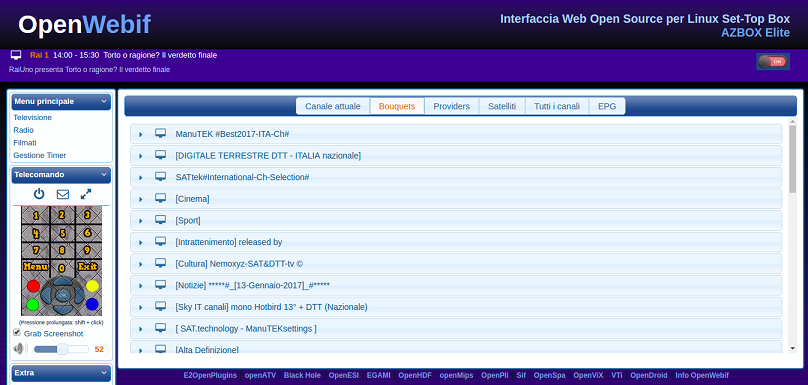Open the Satelliti tab
This screenshot has height=385, width=808.
502,106
